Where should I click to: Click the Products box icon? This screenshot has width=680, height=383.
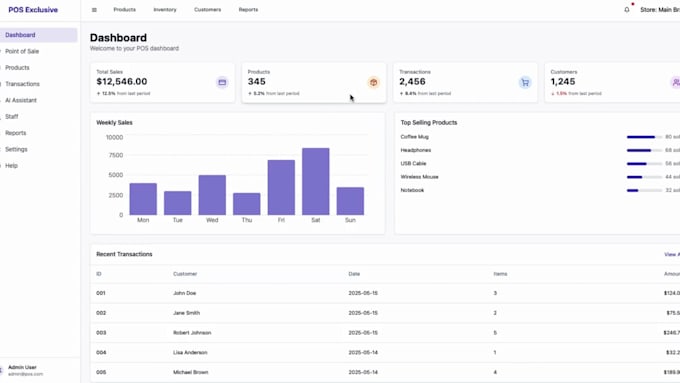373,82
